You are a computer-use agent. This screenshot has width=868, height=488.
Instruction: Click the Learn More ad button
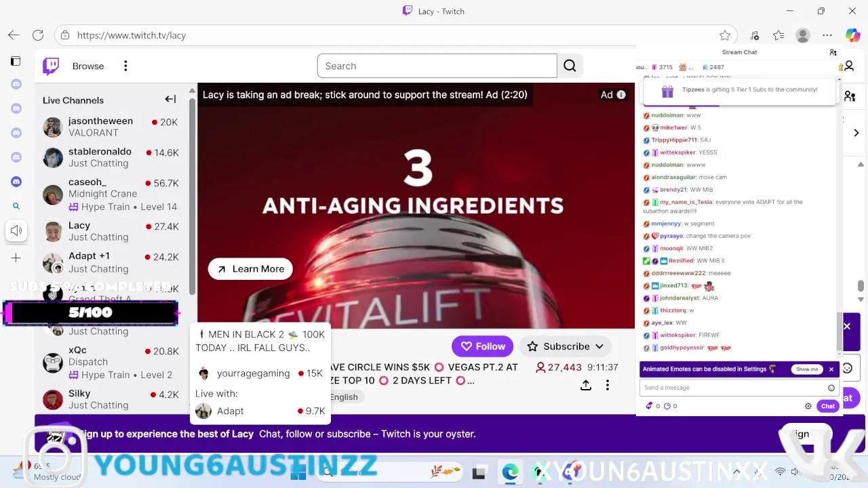(x=250, y=269)
